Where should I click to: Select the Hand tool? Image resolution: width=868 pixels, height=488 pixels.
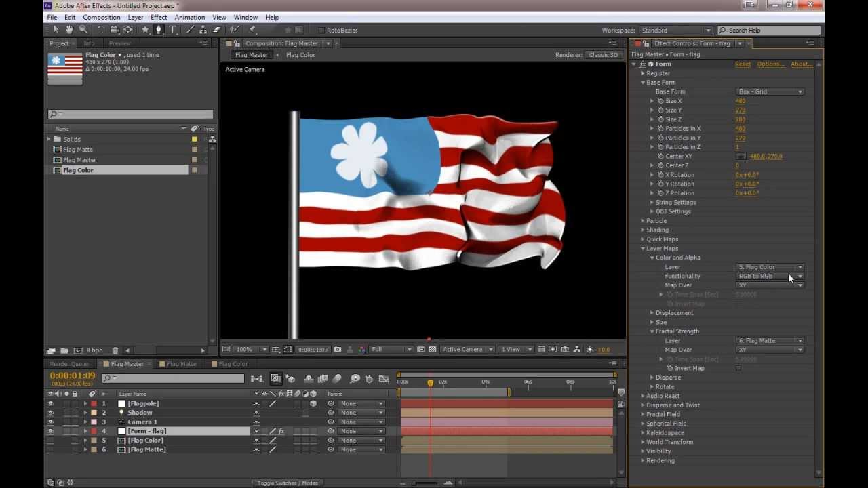69,30
